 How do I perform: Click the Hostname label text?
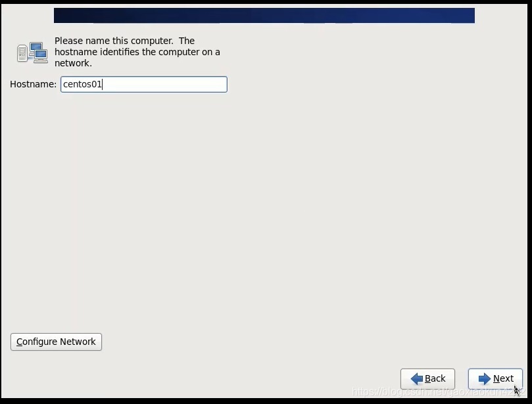32,84
